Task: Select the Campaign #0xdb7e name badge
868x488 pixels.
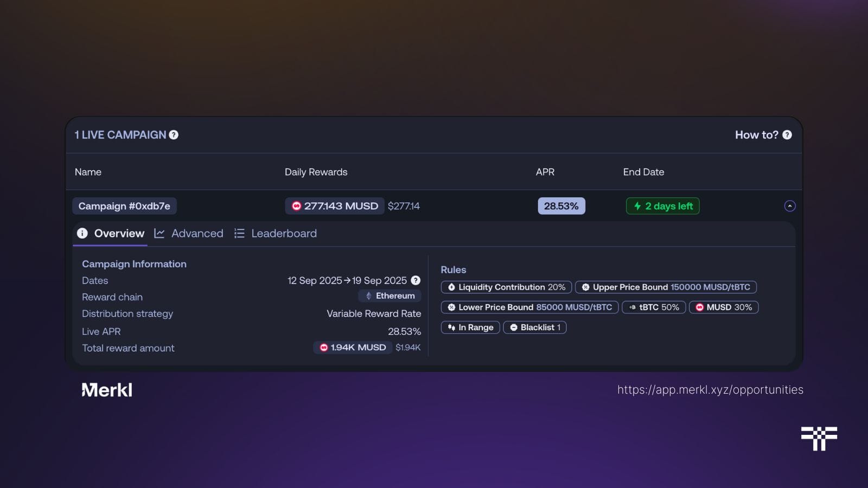Action: pyautogui.click(x=124, y=206)
